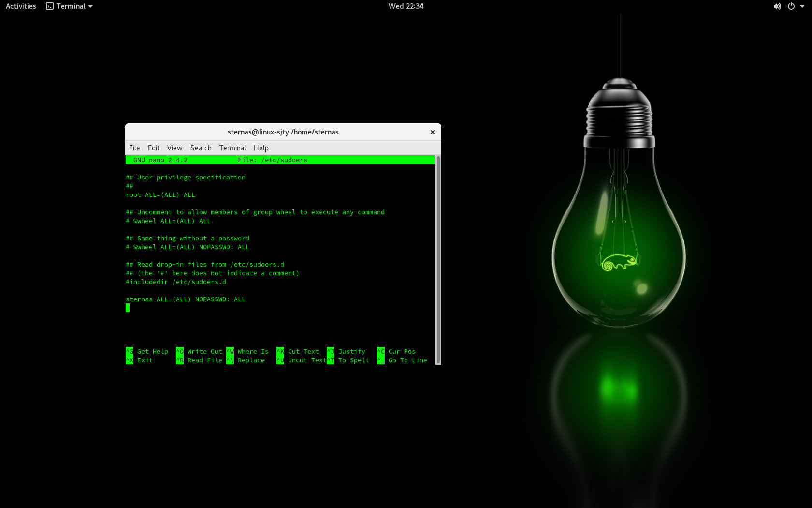Open the Help menu

(x=261, y=148)
